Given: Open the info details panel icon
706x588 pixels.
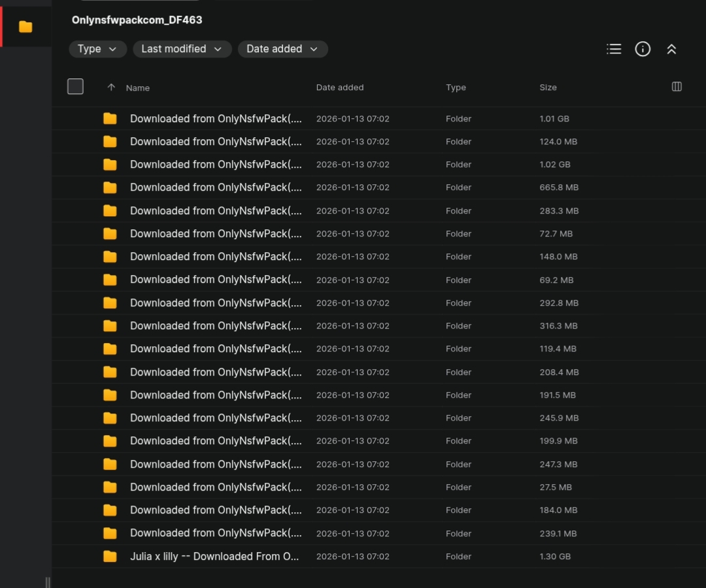Looking at the screenshot, I should pyautogui.click(x=643, y=49).
